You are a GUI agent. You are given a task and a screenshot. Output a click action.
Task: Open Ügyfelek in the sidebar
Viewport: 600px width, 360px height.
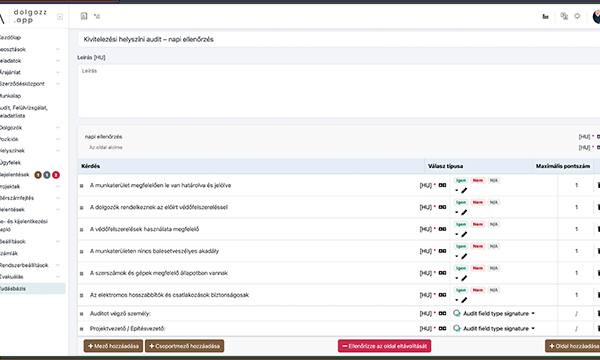pos(10,163)
